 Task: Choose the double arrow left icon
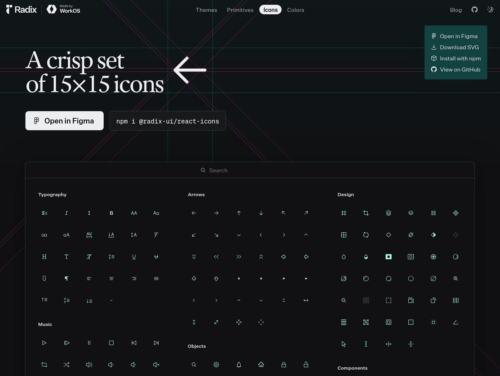coord(216,257)
